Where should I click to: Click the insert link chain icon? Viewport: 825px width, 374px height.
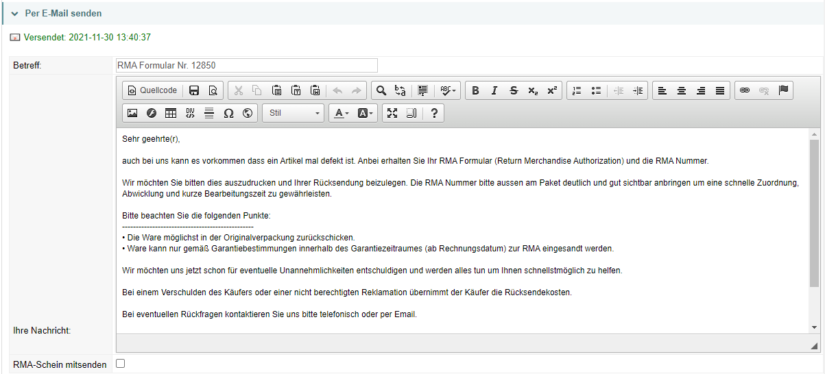pyautogui.click(x=744, y=90)
